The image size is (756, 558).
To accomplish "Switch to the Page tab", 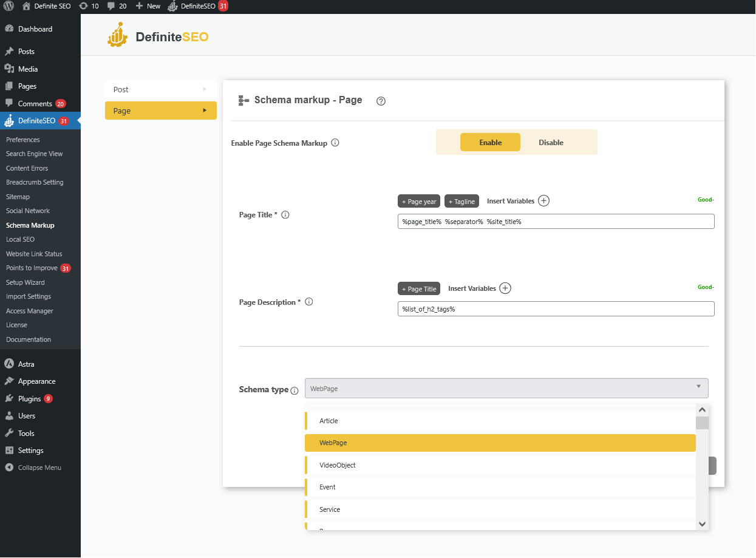I will coord(160,111).
